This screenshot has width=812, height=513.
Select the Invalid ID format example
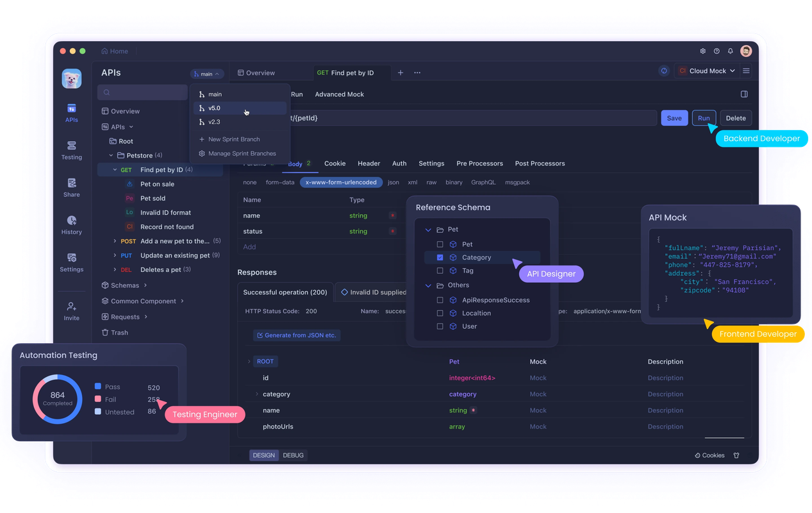(165, 212)
